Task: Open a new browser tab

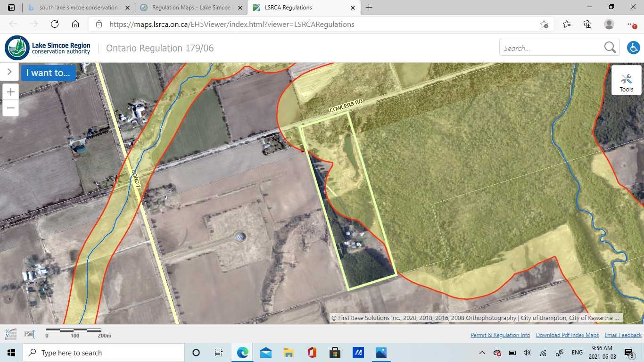Action: point(369,8)
